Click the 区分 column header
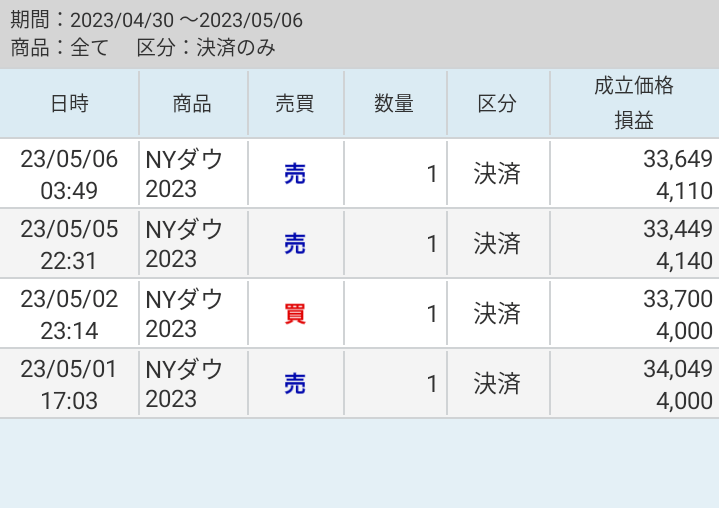Screen dimensions: 719x508 (497, 103)
